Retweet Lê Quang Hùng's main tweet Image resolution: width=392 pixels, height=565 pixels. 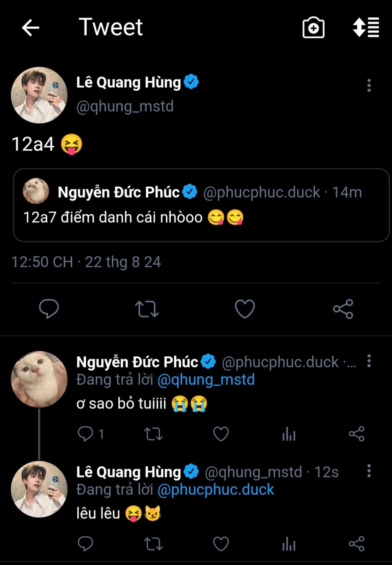[x=147, y=309]
